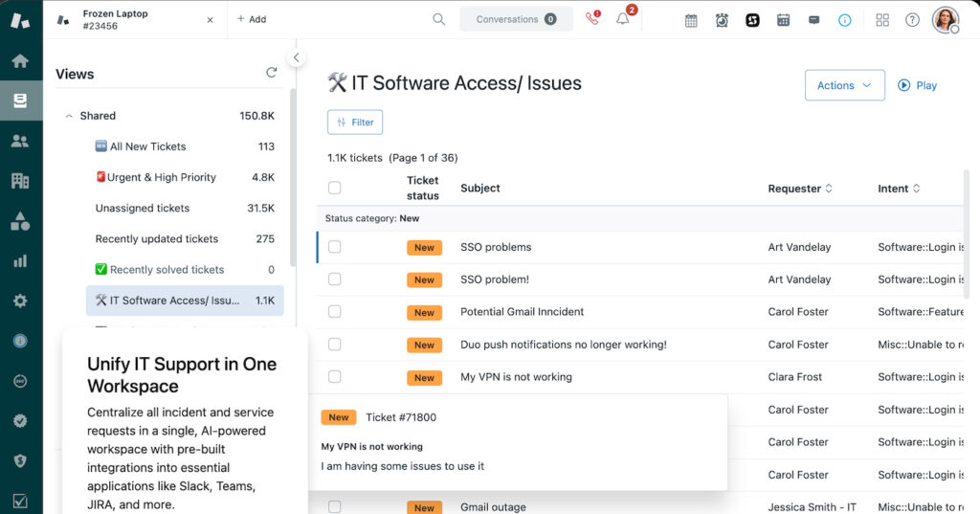The width and height of the screenshot is (980, 514).
Task: Sort by the Requester column
Action: (800, 189)
